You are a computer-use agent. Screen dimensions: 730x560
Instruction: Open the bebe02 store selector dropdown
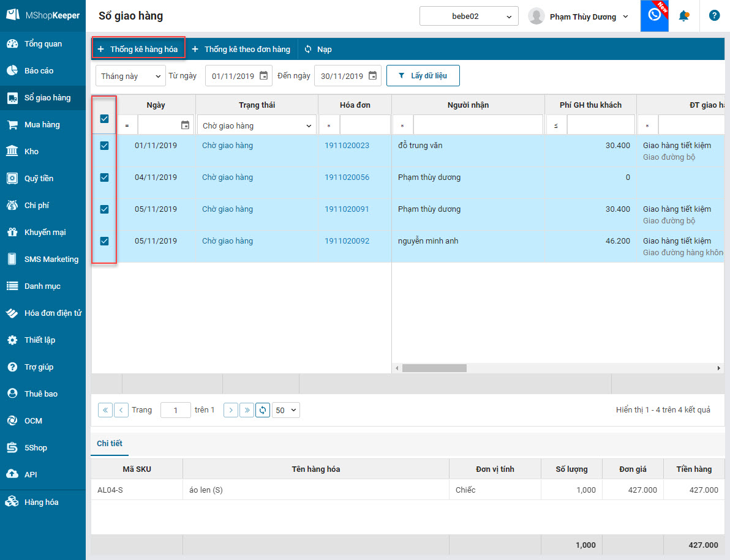pyautogui.click(x=468, y=17)
